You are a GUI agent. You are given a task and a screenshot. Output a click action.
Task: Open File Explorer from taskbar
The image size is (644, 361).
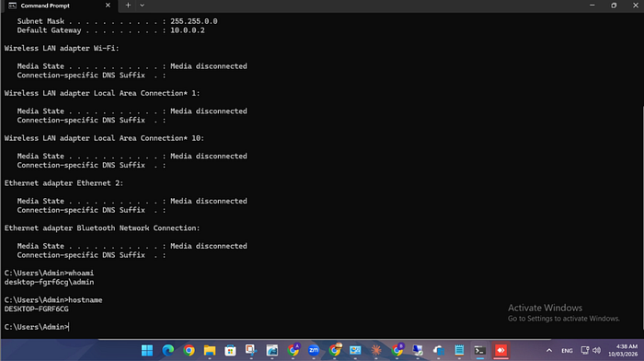point(210,350)
